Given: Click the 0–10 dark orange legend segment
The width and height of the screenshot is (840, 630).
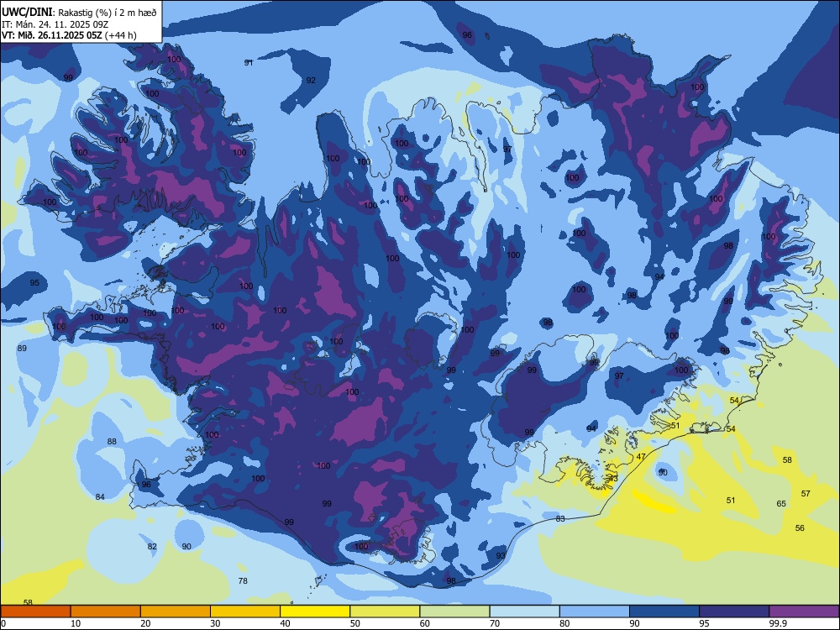Looking at the screenshot, I should coord(35,612).
